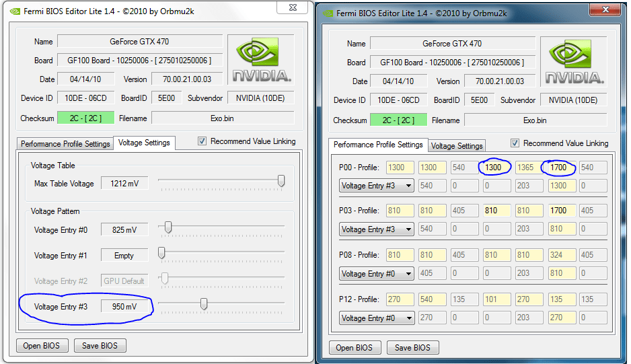This screenshot has width=631, height=364.
Task: Click the Voltage Entry #0 825 mV field
Action: coord(124,230)
